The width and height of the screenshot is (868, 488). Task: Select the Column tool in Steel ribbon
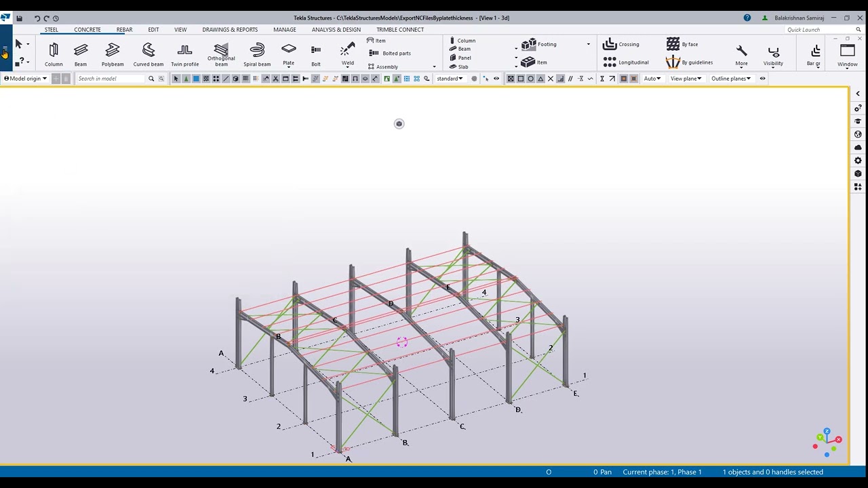(x=54, y=54)
